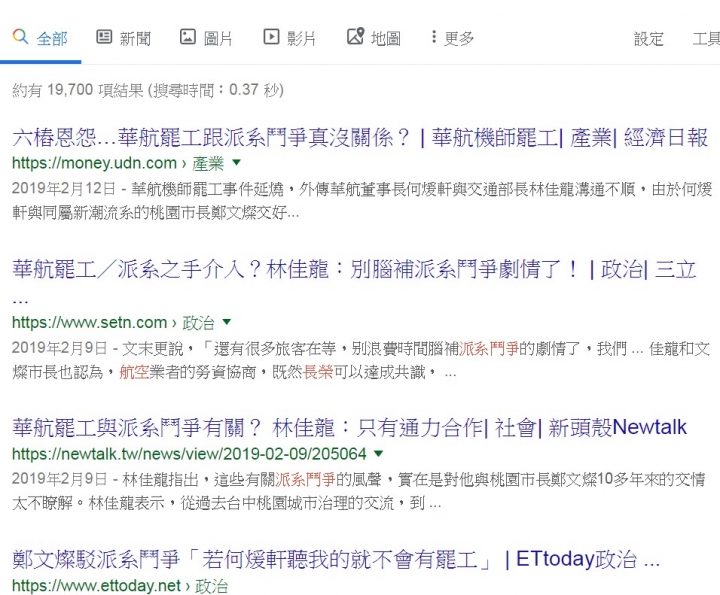The image size is (720, 595).
Task: Click highlighted 長榮 in setn snippet
Action: (318, 372)
